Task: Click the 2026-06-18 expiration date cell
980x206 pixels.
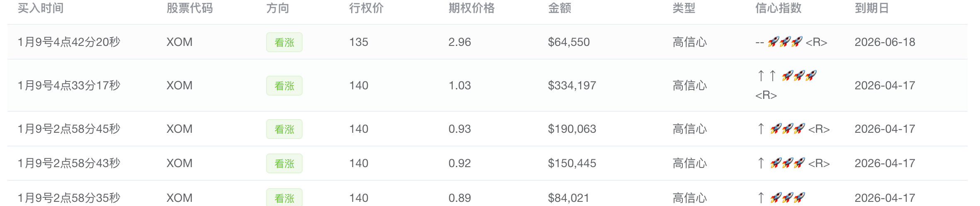Action: [x=885, y=42]
